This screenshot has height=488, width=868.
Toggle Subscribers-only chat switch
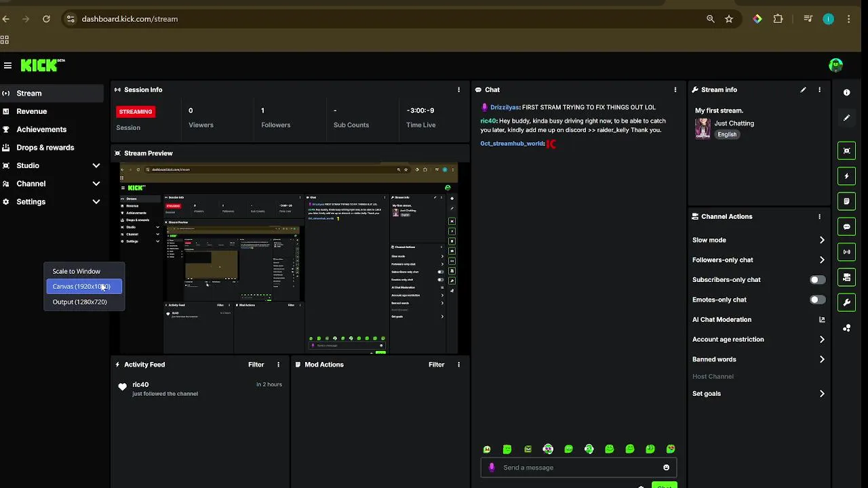pos(817,279)
